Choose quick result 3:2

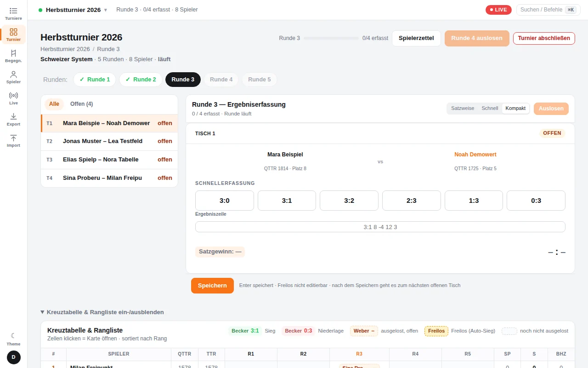(x=349, y=201)
